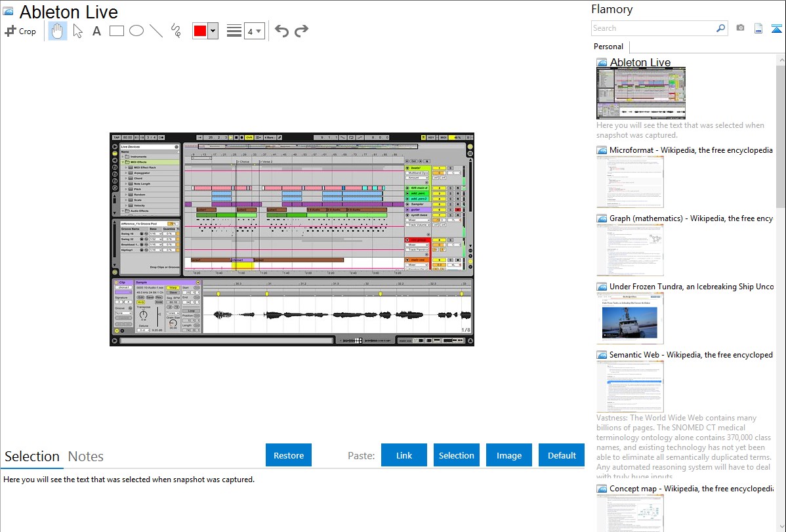Screen dimensions: 786x532
Task: Click the document page icon
Action: [x=758, y=28]
